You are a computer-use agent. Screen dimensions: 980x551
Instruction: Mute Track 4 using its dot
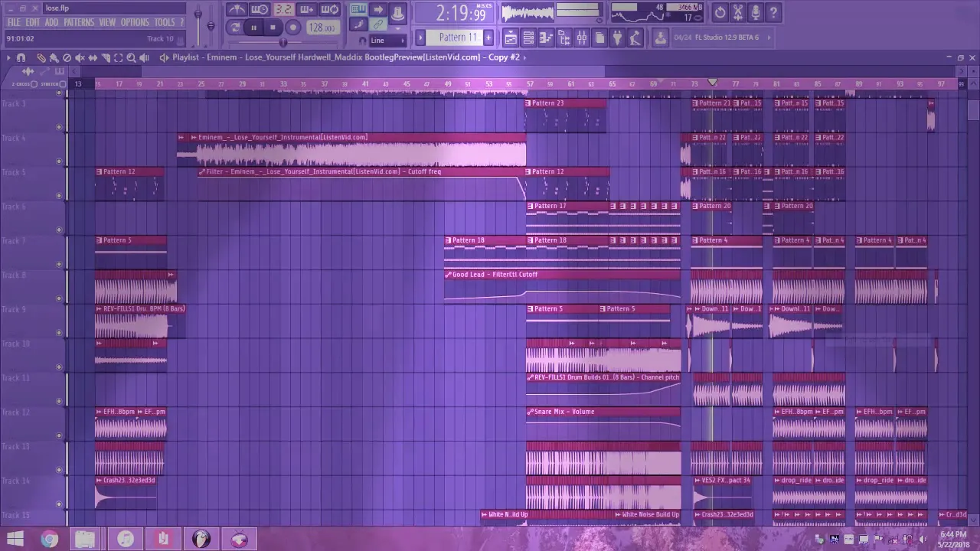click(59, 161)
